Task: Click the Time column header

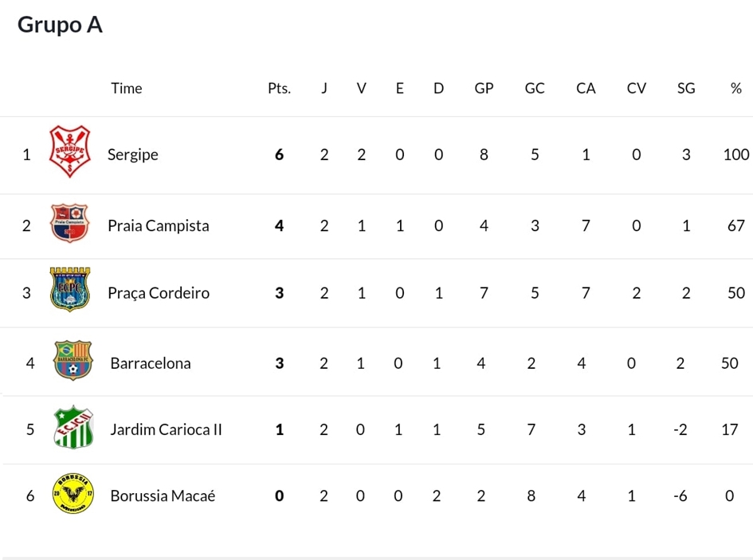Action: point(126,88)
